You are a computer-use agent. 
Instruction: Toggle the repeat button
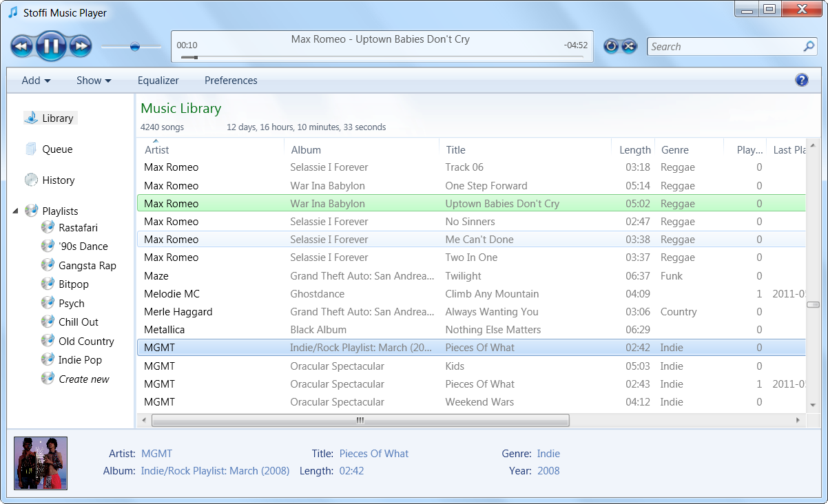tap(610, 46)
